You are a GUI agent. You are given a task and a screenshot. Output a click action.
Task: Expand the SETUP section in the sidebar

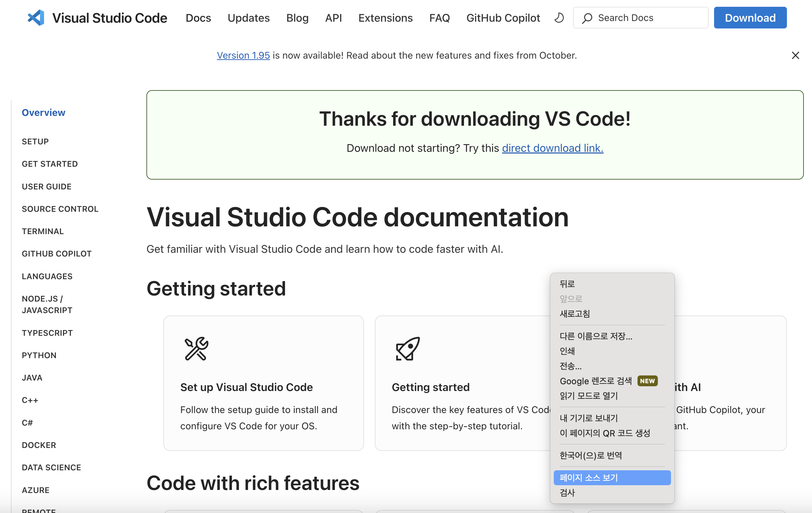(35, 141)
